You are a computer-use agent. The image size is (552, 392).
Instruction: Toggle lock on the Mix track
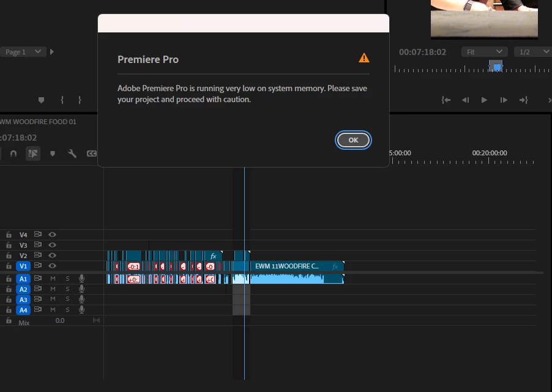point(9,320)
